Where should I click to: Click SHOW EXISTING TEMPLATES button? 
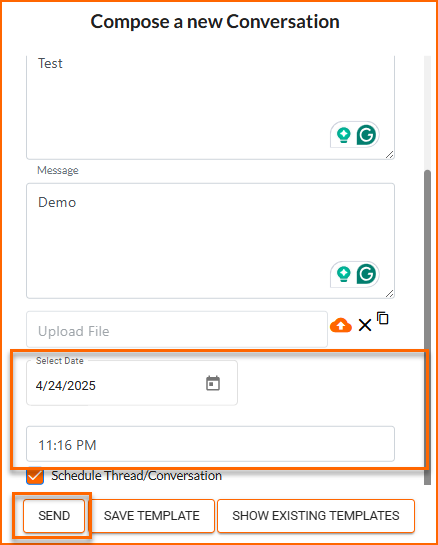pyautogui.click(x=316, y=516)
